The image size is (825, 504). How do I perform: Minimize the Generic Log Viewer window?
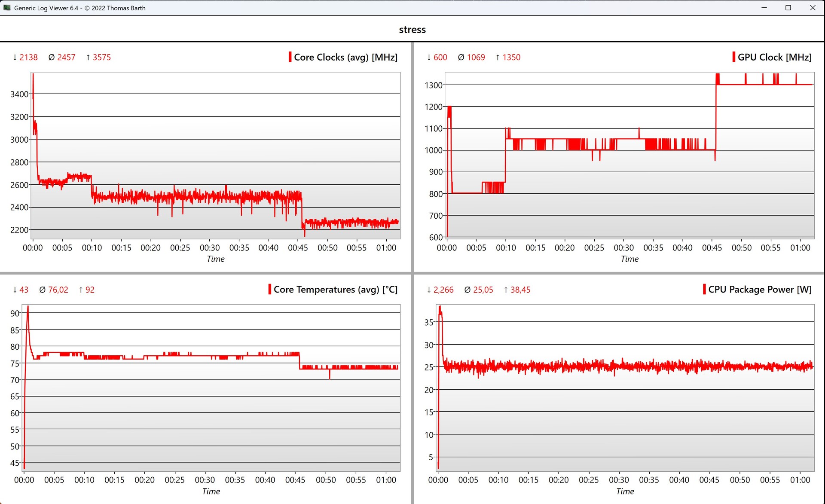tap(764, 8)
